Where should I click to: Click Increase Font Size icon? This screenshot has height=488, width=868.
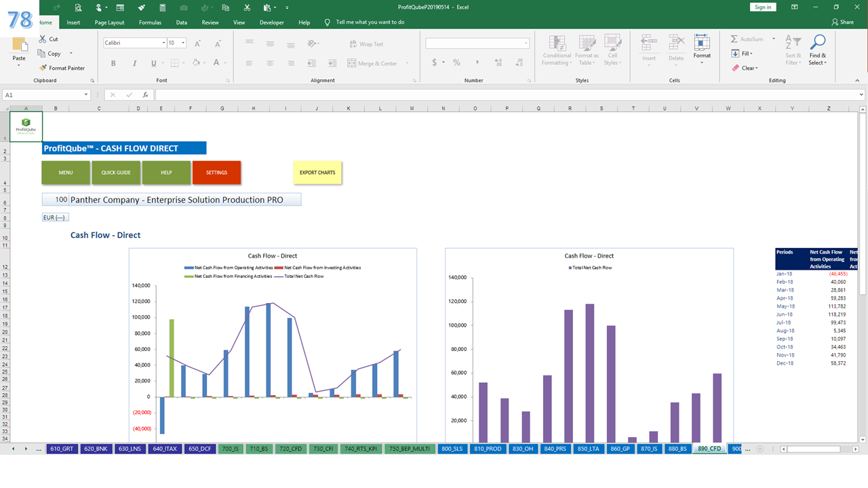pos(197,43)
